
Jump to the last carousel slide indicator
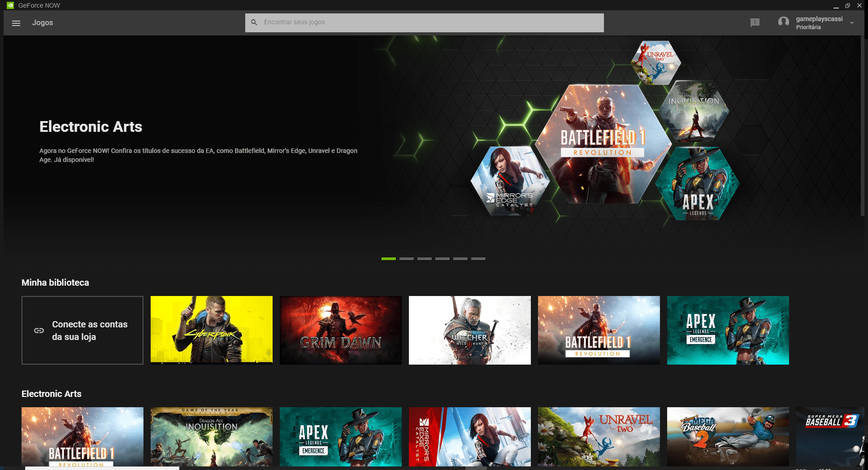(478, 259)
